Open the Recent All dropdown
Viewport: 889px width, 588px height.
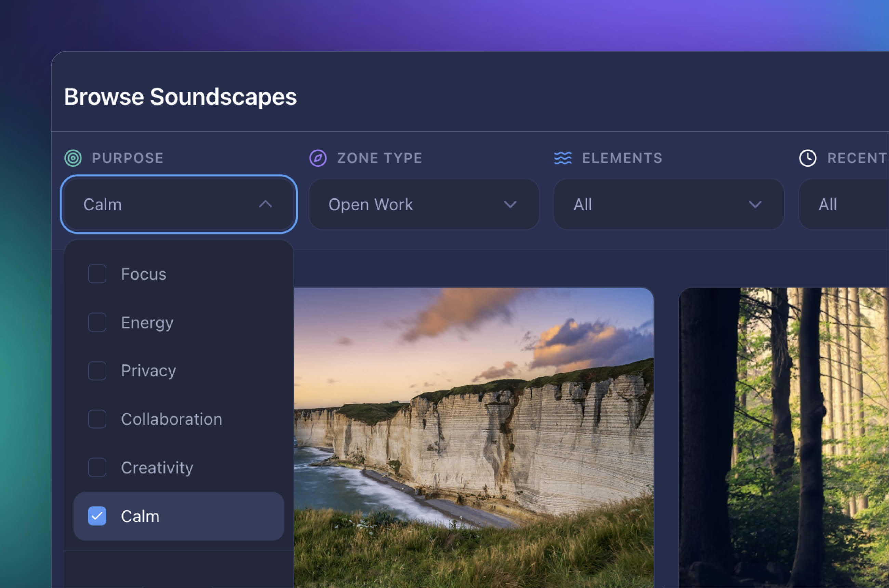point(844,204)
